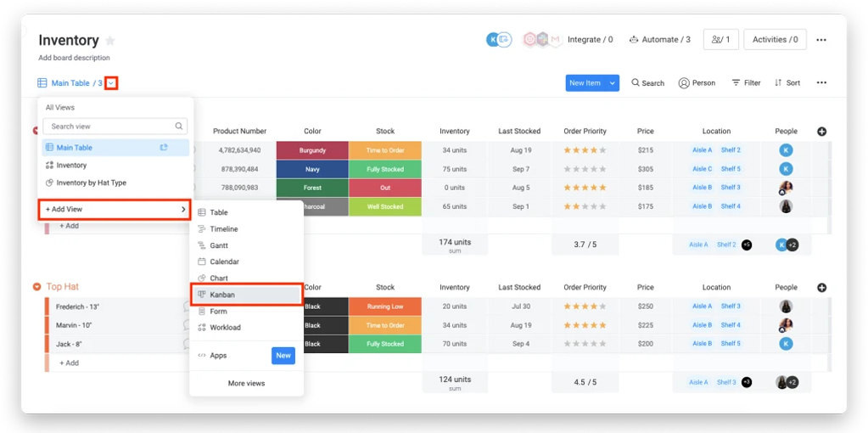Viewport: 868px width, 433px height.
Task: Star the Inventory board as favorite
Action: (x=110, y=41)
